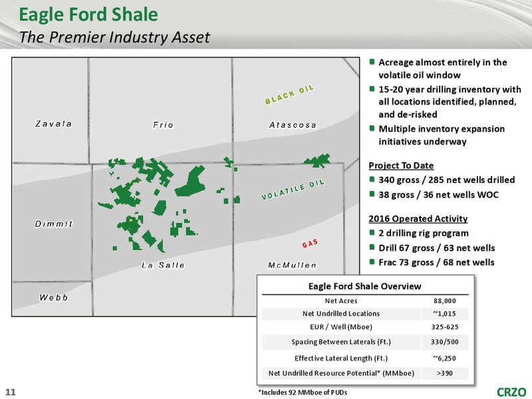Select 'The Premier Industry Asset' subtitle

(x=114, y=37)
